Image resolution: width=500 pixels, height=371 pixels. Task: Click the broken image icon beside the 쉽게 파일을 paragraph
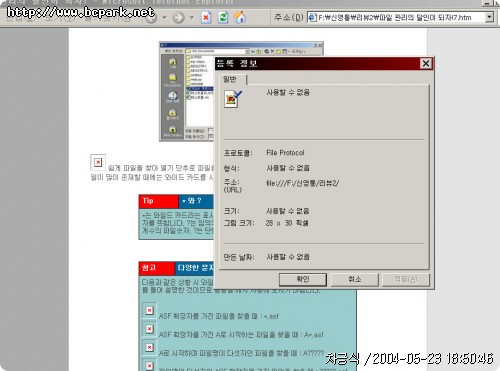tap(98, 162)
